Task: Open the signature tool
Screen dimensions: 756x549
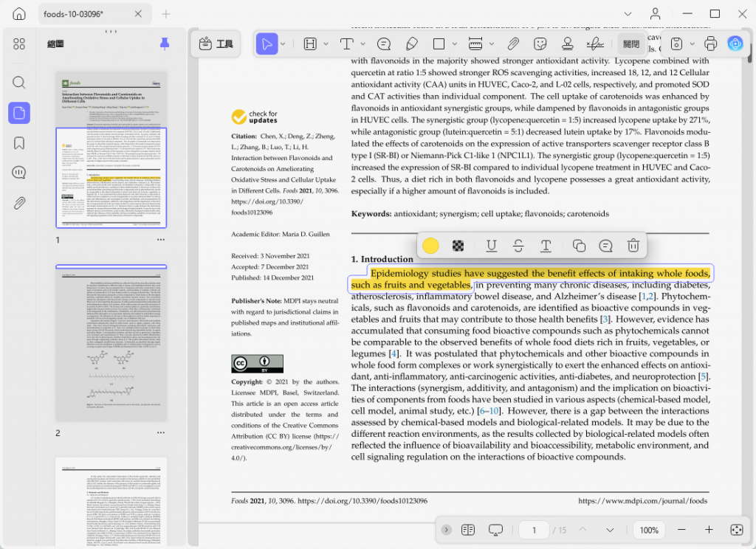Action: point(595,44)
